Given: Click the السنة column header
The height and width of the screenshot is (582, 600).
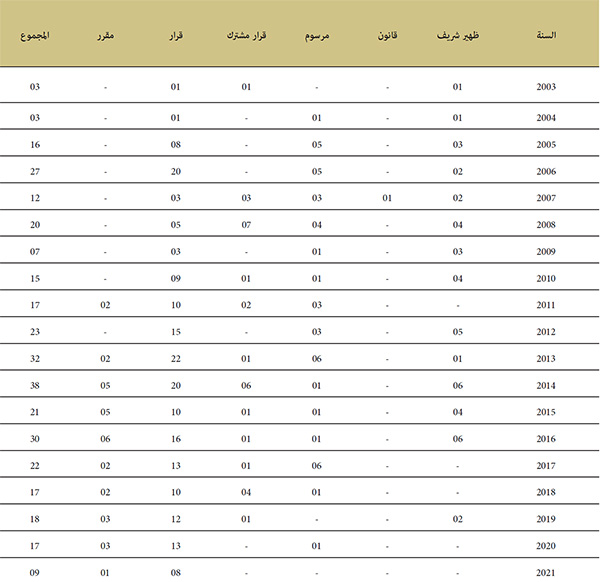Looking at the screenshot, I should coord(546,36).
